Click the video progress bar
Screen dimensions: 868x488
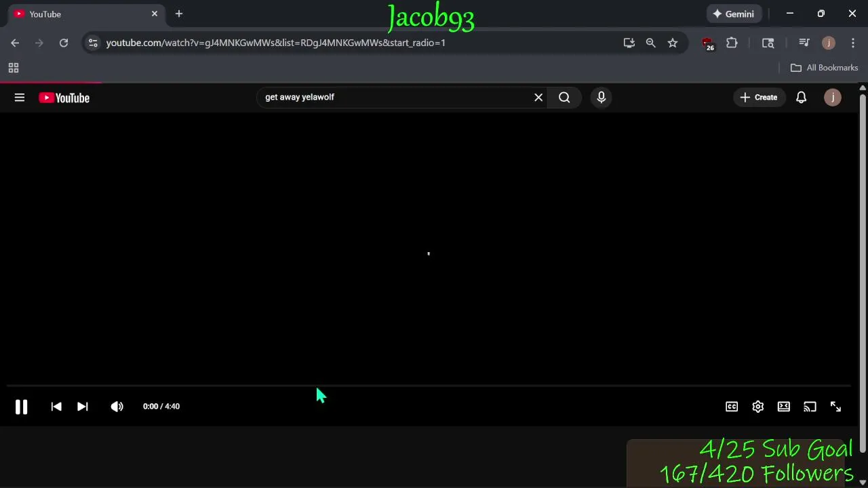429,386
